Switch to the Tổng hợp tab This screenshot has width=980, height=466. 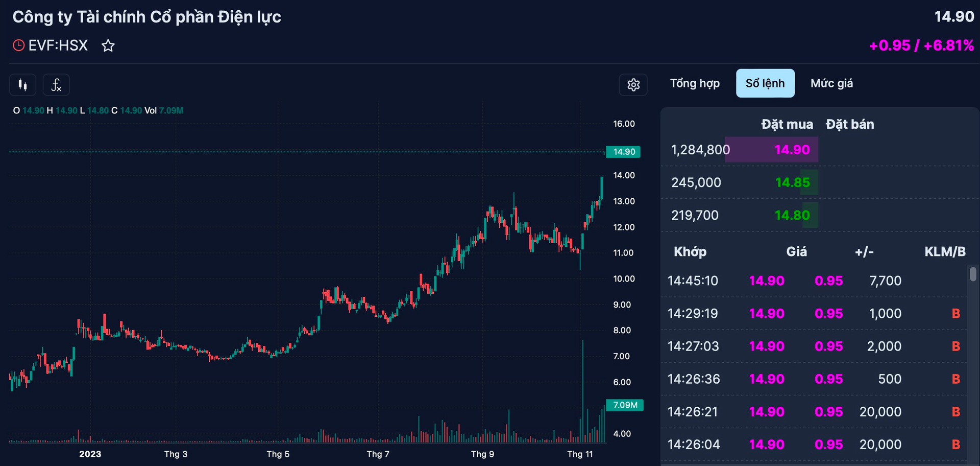694,83
